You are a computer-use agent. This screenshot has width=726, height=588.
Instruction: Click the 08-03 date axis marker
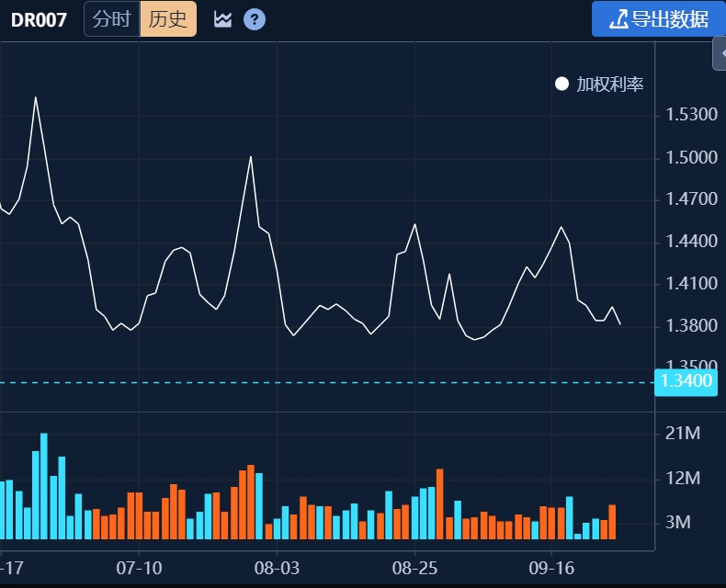click(277, 568)
